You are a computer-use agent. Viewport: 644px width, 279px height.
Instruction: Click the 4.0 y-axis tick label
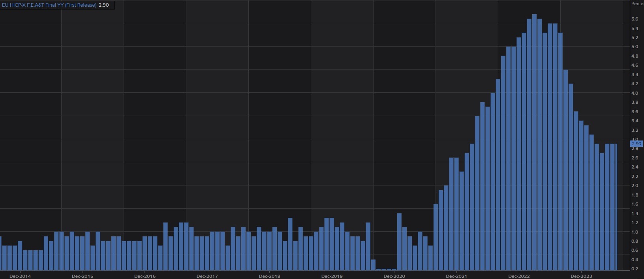635,93
